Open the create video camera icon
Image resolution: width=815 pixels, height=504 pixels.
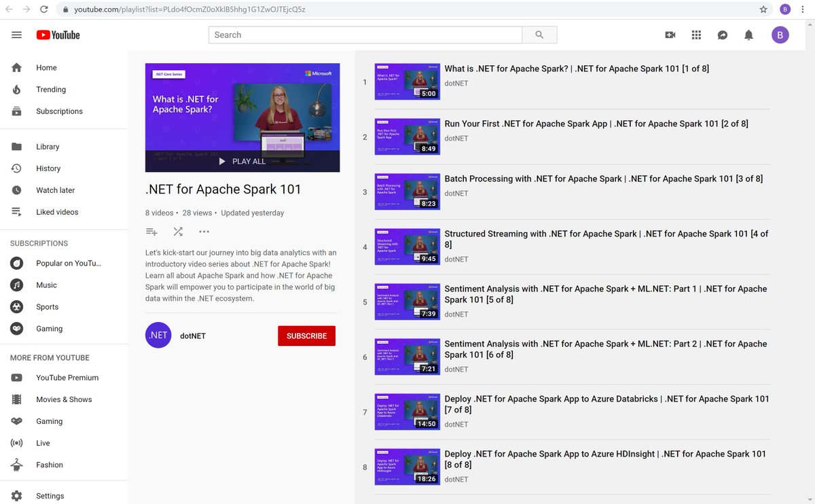click(670, 35)
